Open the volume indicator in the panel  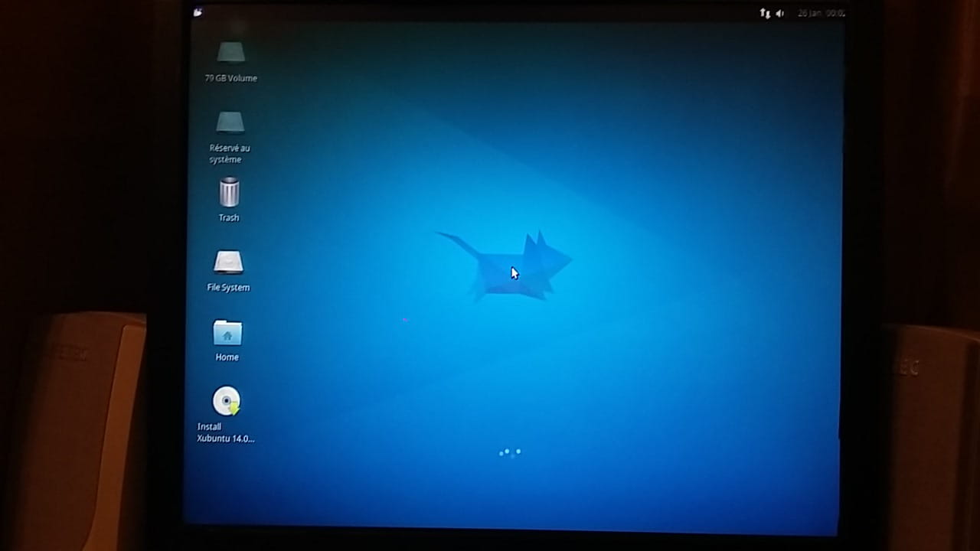point(779,13)
